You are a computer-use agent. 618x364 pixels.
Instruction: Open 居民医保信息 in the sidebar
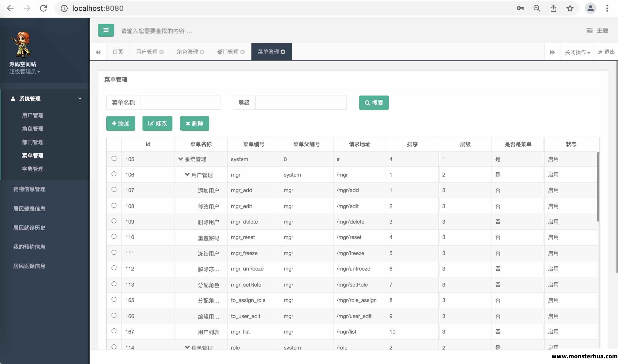click(29, 266)
